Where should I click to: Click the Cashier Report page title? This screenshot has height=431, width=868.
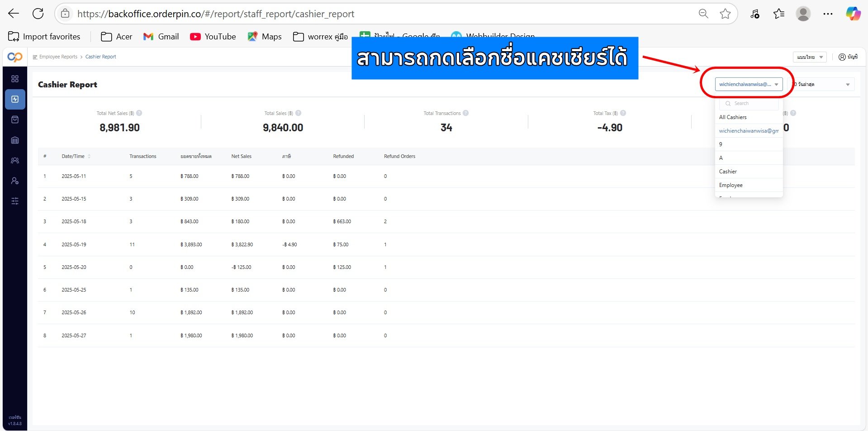pos(67,85)
